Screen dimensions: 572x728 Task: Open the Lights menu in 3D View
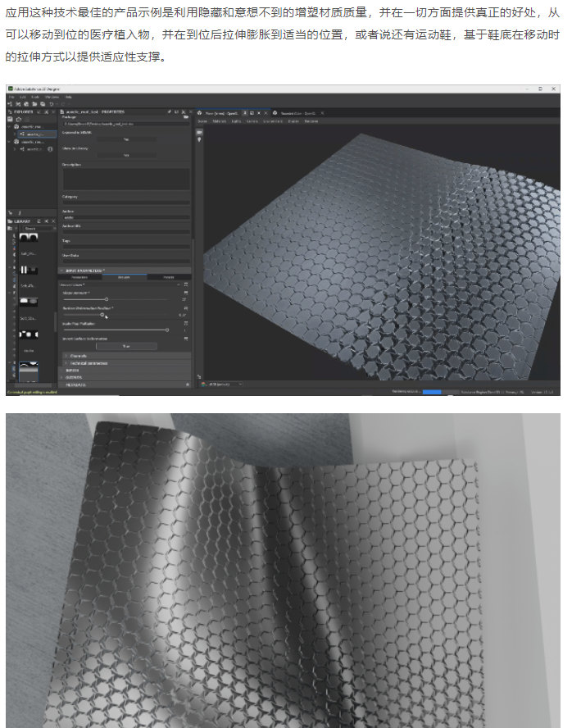[x=236, y=121]
